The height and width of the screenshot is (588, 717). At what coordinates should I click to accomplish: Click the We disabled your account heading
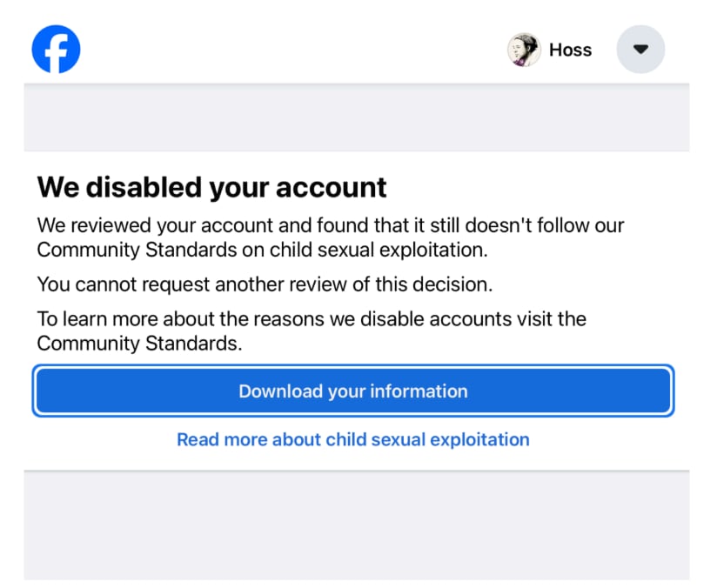point(211,187)
